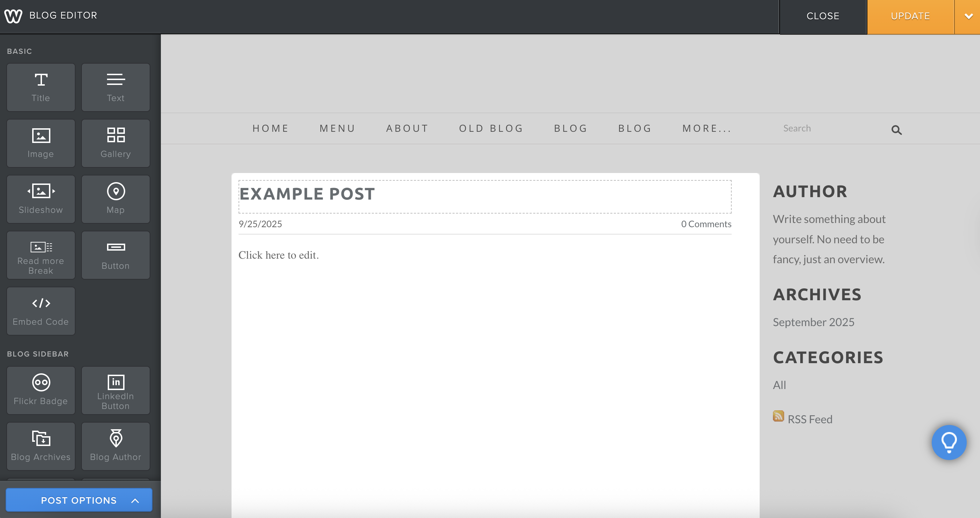Open the RSS Feed link
Screen dimensions: 980x518
810,419
